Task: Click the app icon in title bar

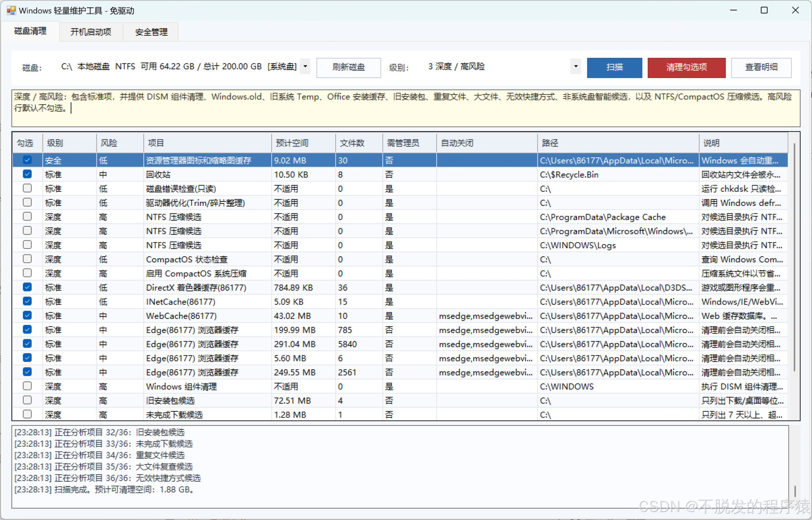Action: click(11, 10)
